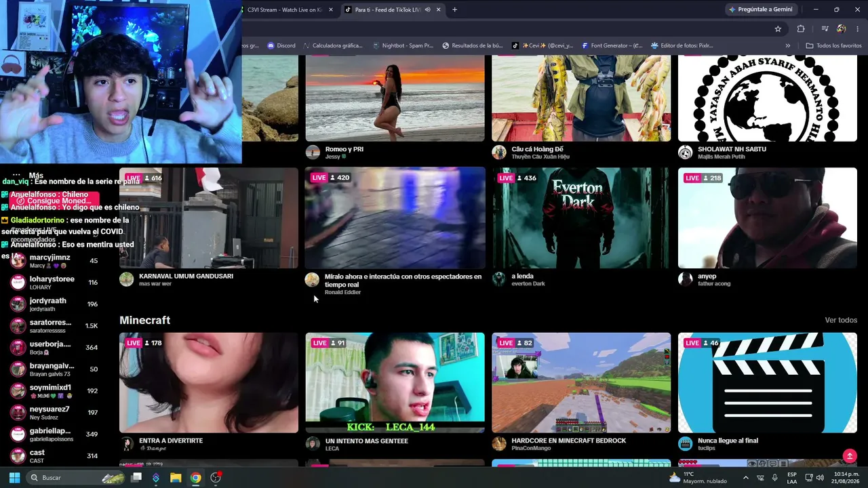Open neysuarez7 live from the sidebar
Viewport: 868px width, 488px height.
(54, 413)
